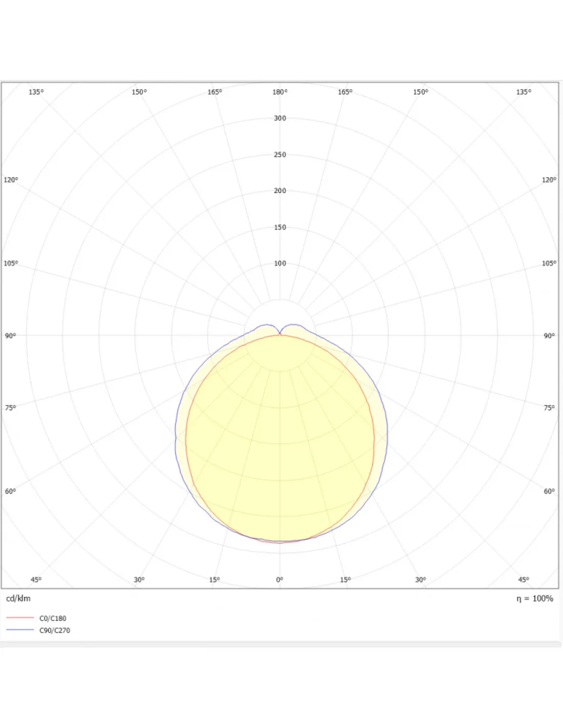Click the 180° angle label at top

point(280,92)
